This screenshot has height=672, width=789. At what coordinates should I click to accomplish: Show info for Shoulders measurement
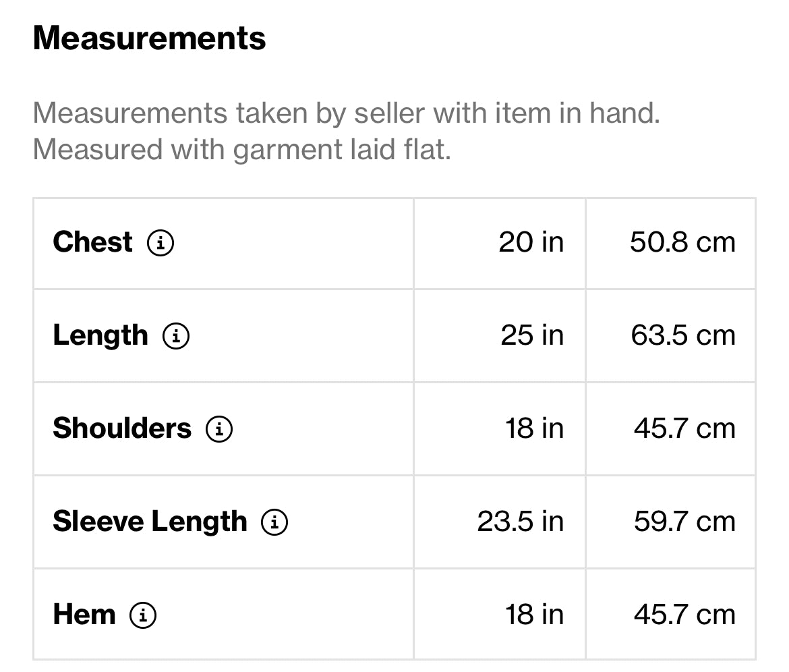219,429
